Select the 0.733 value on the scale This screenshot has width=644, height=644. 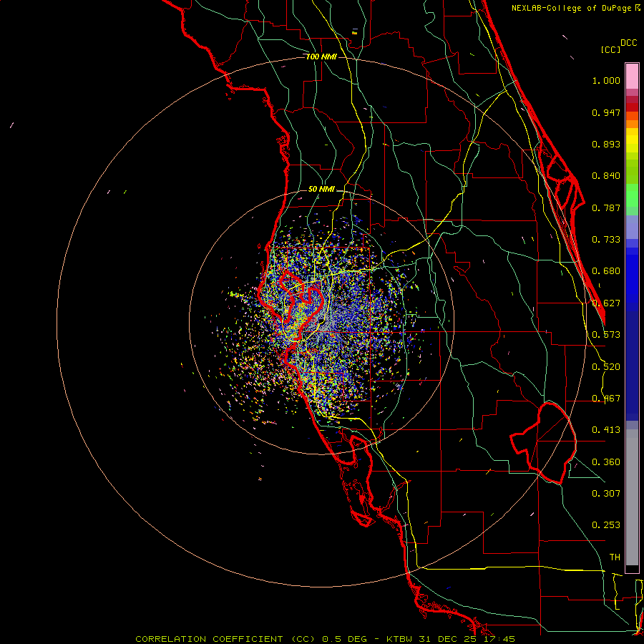[x=606, y=240]
